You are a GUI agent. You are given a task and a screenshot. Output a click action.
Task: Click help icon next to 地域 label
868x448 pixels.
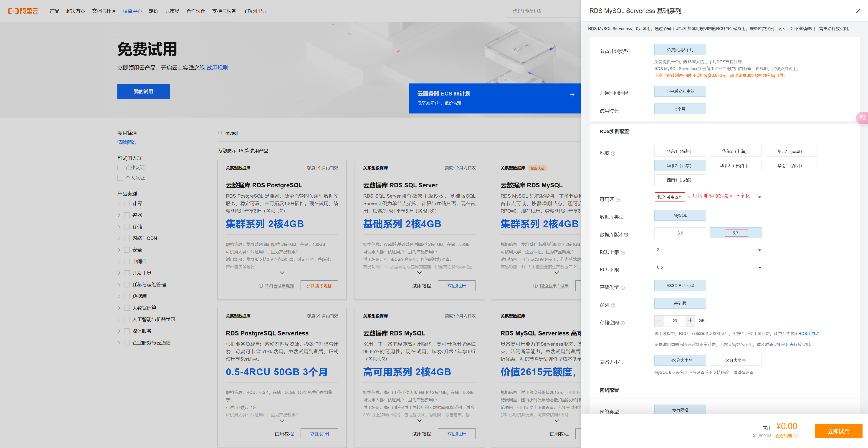pos(613,154)
